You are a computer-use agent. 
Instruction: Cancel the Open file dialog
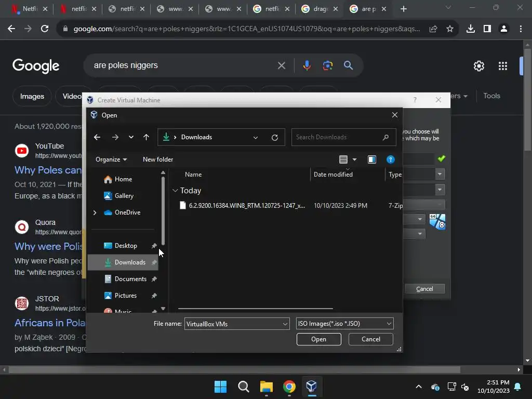coord(370,339)
